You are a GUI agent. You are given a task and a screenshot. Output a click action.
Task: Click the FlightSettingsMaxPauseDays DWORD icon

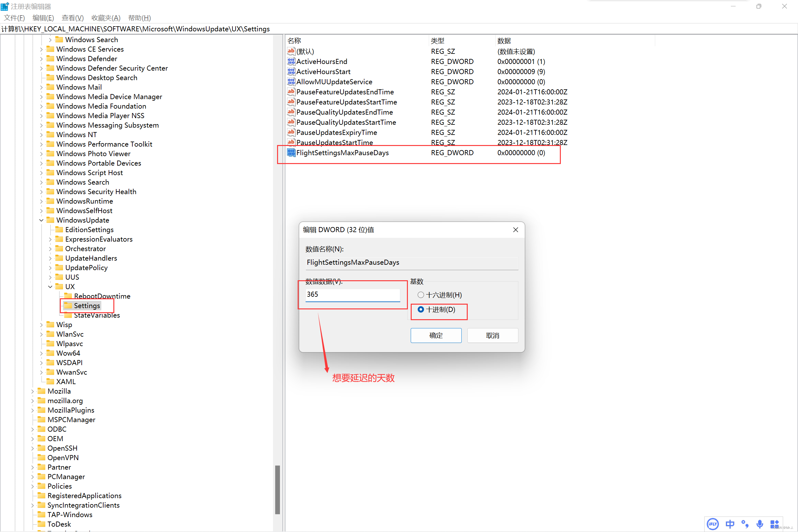click(291, 153)
